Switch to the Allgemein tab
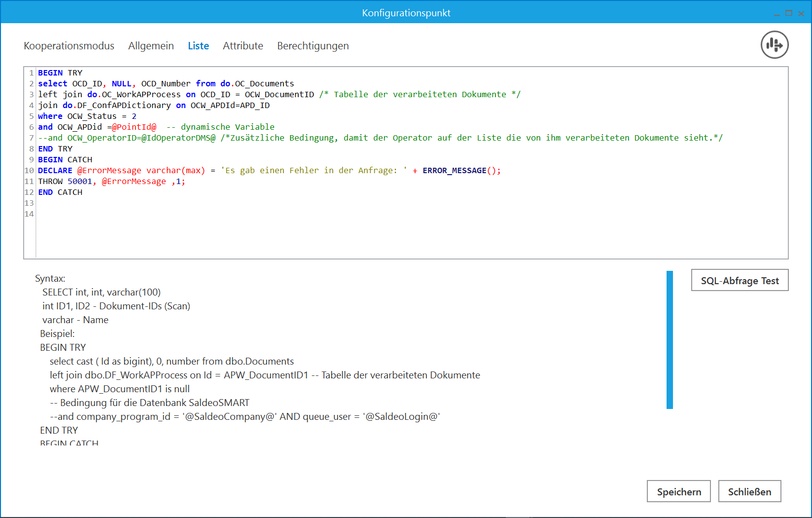Screen dimensions: 812x518 [151, 46]
